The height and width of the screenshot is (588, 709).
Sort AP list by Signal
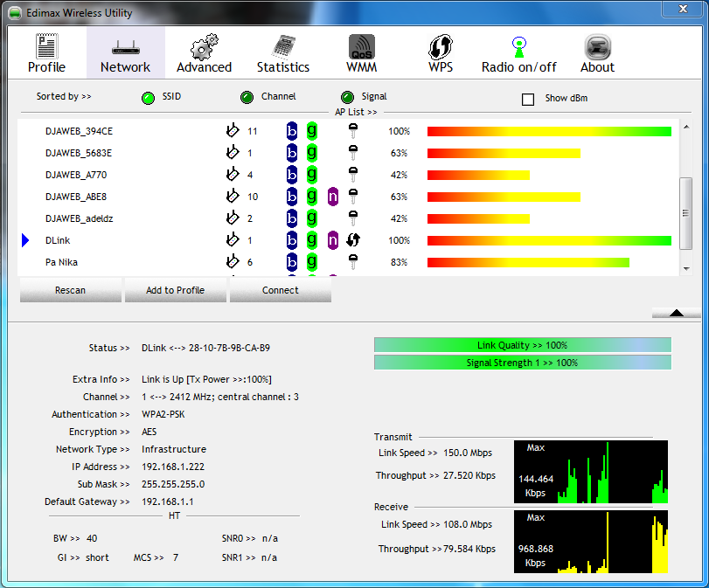point(347,97)
